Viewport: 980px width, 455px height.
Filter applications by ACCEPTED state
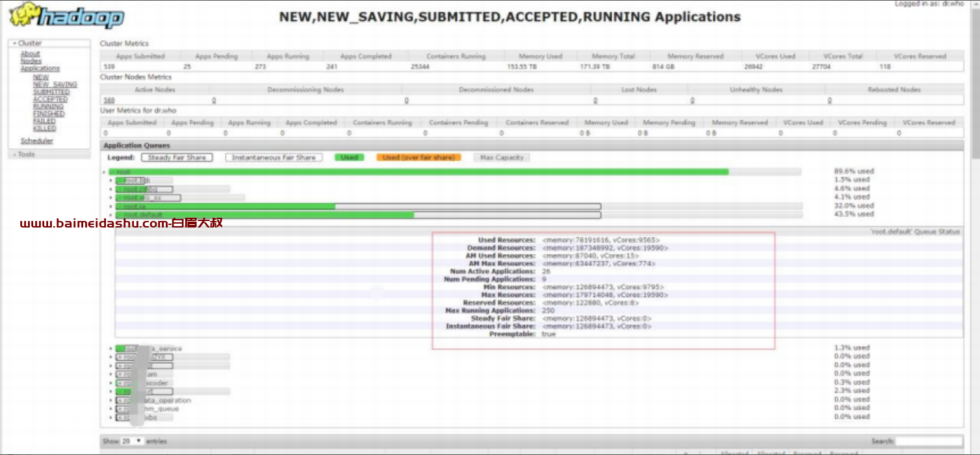click(50, 99)
